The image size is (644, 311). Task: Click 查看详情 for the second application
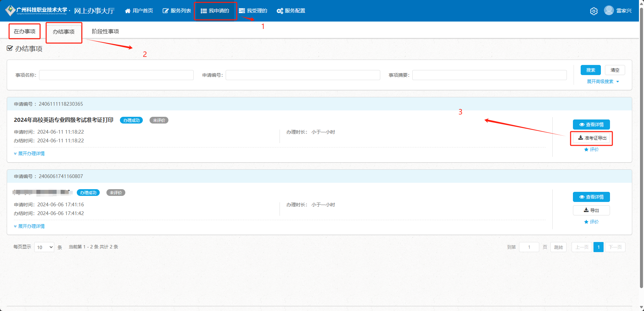(591, 197)
